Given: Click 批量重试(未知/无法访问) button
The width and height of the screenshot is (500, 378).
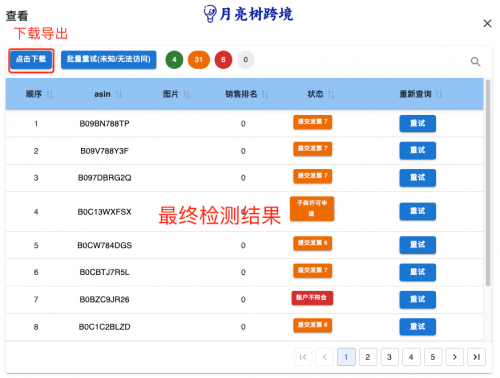Looking at the screenshot, I should coord(109,60).
